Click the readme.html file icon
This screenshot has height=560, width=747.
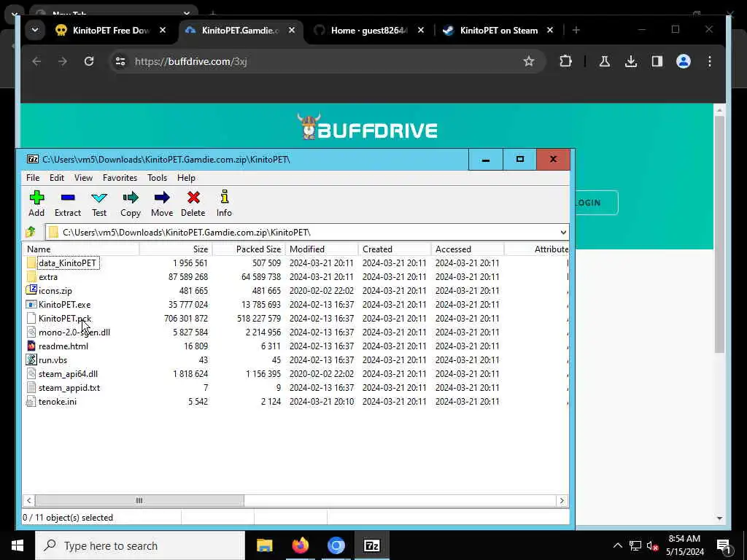[31, 346]
